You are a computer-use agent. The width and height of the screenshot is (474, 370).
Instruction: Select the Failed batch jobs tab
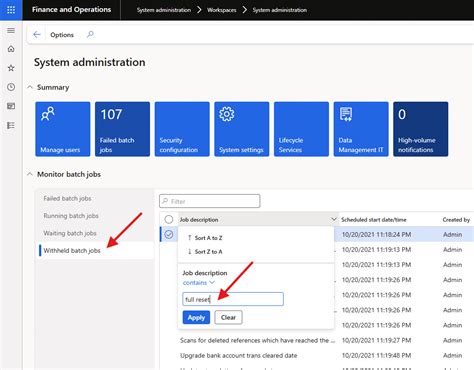67,198
